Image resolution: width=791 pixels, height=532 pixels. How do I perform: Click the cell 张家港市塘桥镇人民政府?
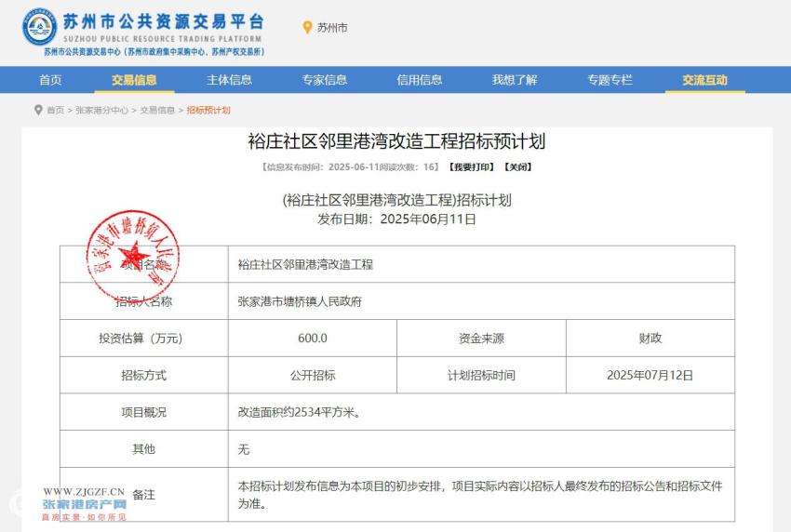click(x=481, y=301)
